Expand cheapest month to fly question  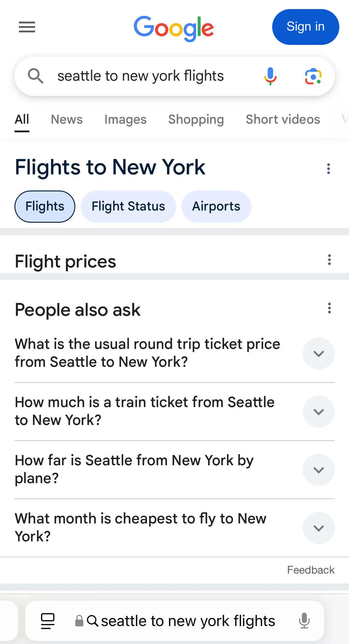point(318,528)
